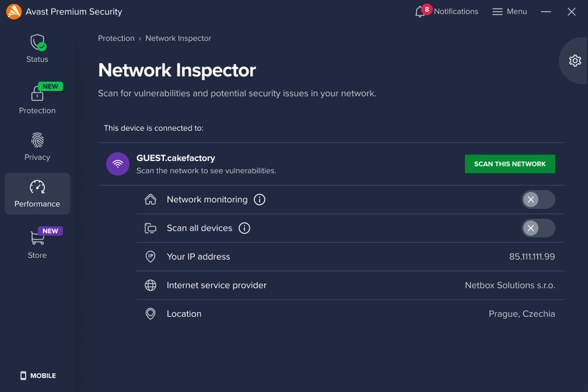Image resolution: width=588 pixels, height=392 pixels.
Task: Click the Scan all devices info icon
Action: 245,228
